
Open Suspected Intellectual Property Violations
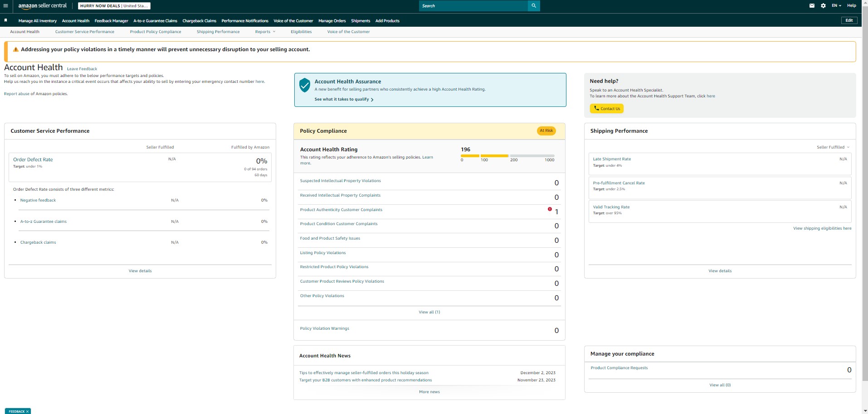[340, 181]
